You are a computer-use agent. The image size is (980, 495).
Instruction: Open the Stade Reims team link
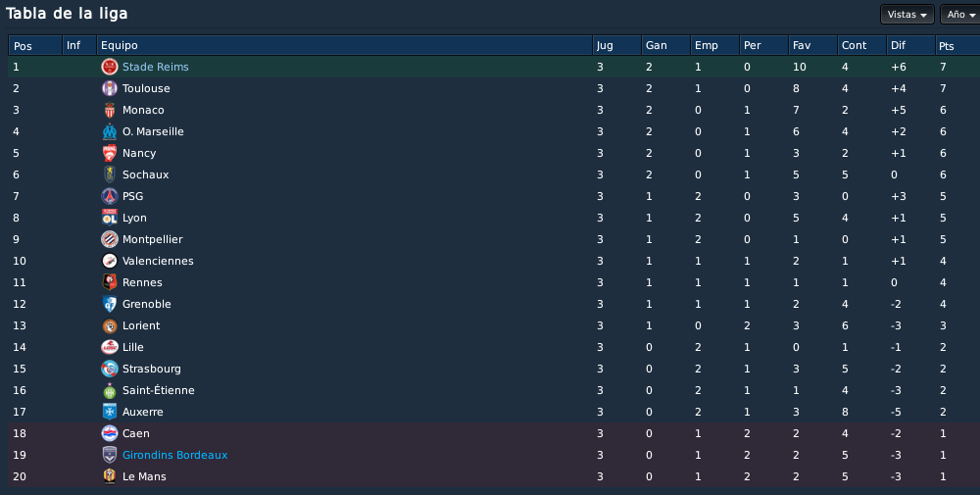156,67
